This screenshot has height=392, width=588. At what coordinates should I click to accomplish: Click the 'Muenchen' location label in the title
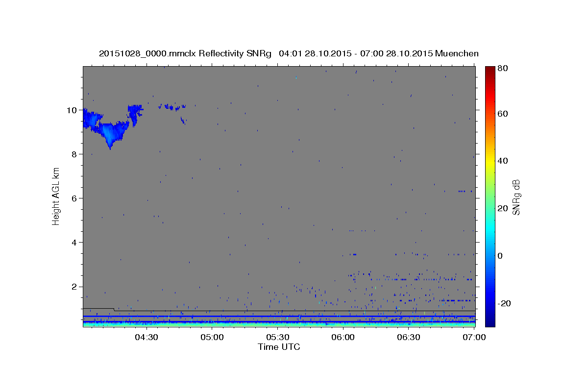[x=457, y=53]
